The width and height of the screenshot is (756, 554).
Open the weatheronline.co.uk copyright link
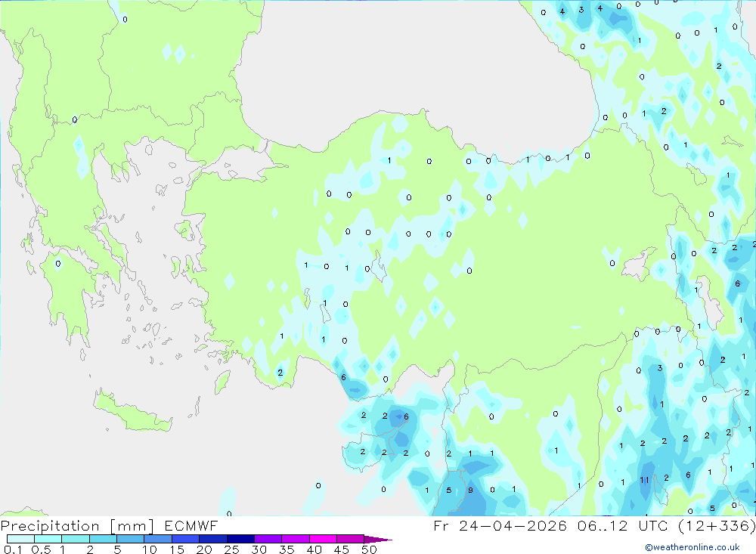pyautogui.click(x=692, y=546)
